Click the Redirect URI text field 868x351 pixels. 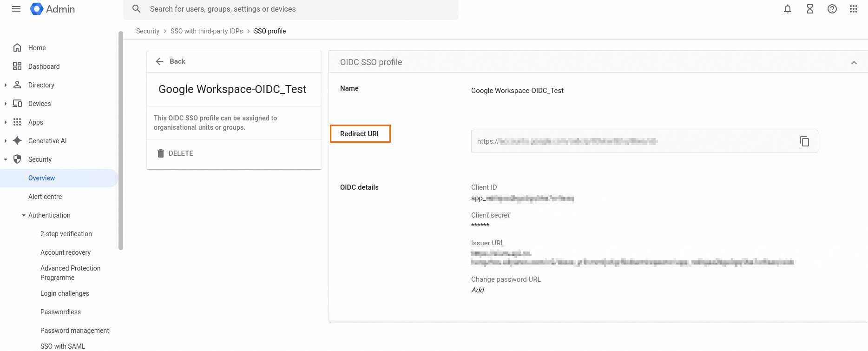(x=644, y=141)
